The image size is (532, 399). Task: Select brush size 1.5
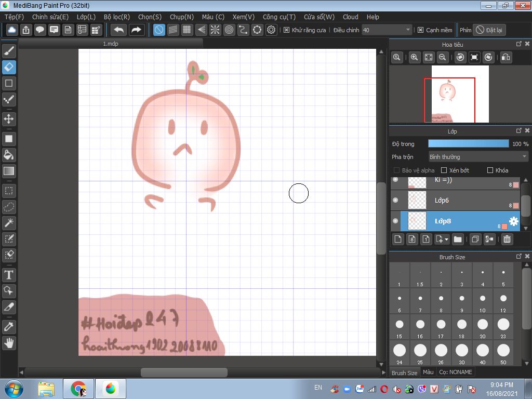[420, 275]
